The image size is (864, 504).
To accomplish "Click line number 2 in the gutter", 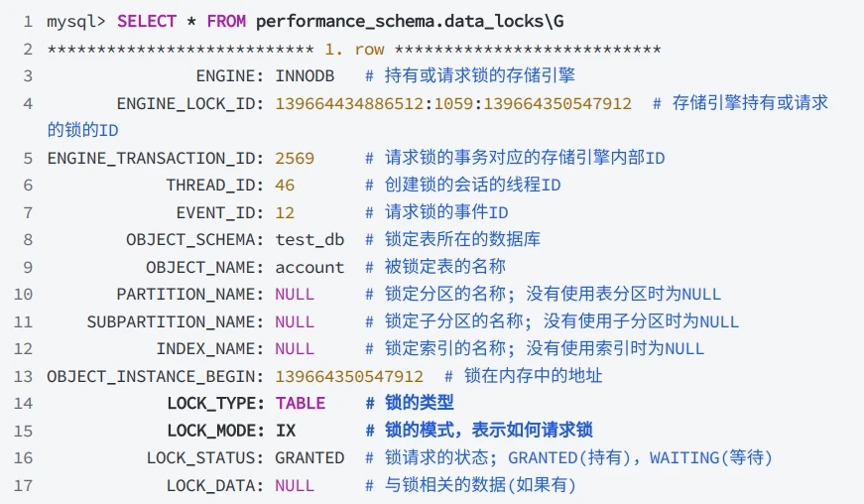I will pyautogui.click(x=28, y=49).
